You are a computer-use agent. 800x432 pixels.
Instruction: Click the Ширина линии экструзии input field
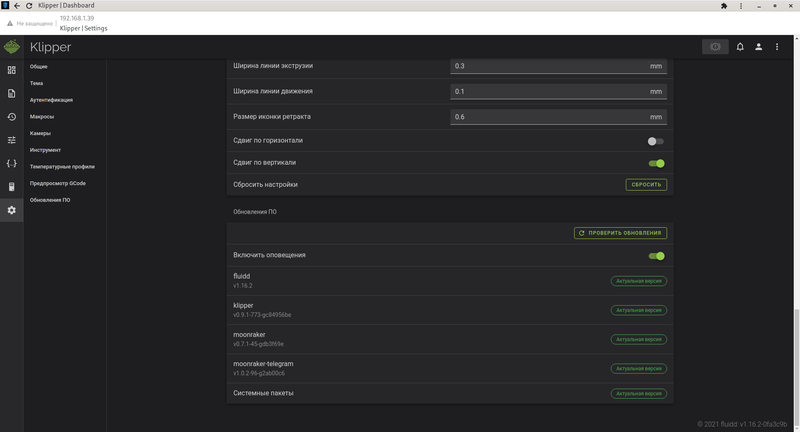(550, 66)
